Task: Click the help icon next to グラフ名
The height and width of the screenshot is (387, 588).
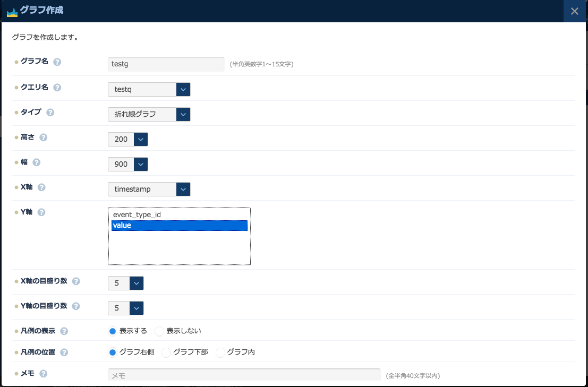Action: click(57, 62)
